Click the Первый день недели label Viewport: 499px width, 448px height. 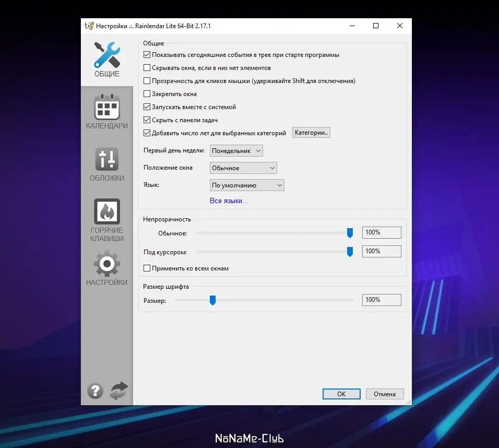tap(174, 150)
